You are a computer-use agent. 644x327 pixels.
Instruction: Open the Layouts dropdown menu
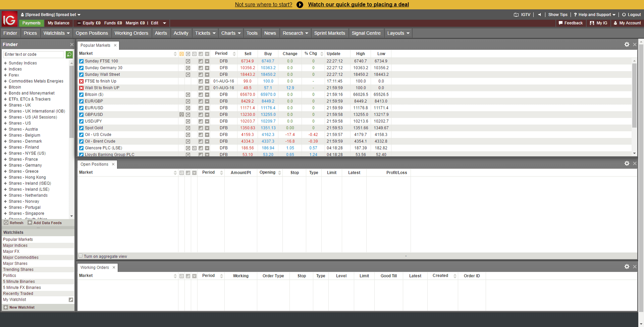[x=398, y=33]
